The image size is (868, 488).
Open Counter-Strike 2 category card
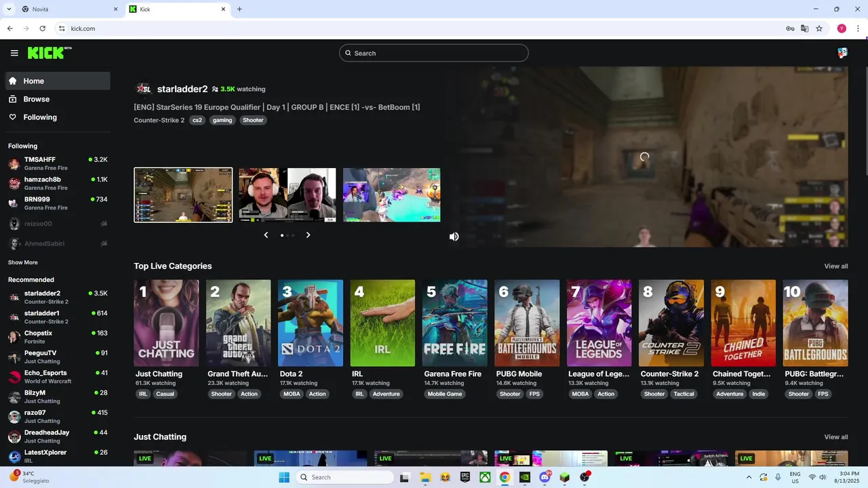(671, 323)
